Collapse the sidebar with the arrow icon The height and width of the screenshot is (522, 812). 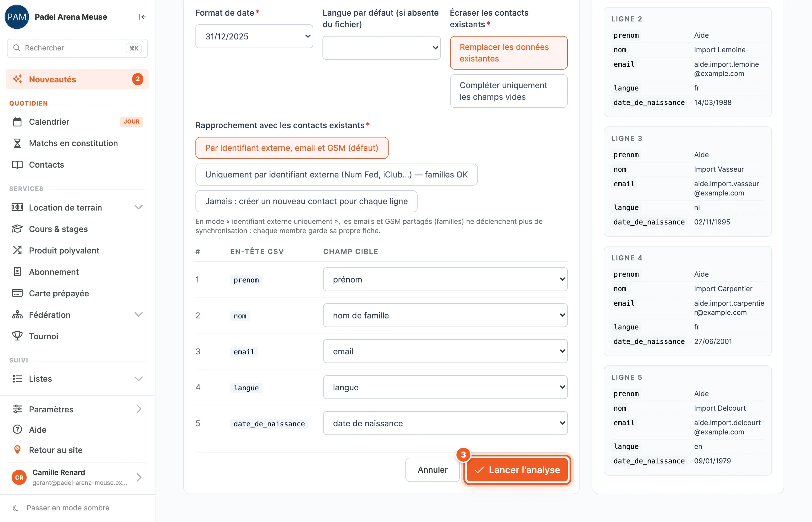(x=142, y=17)
